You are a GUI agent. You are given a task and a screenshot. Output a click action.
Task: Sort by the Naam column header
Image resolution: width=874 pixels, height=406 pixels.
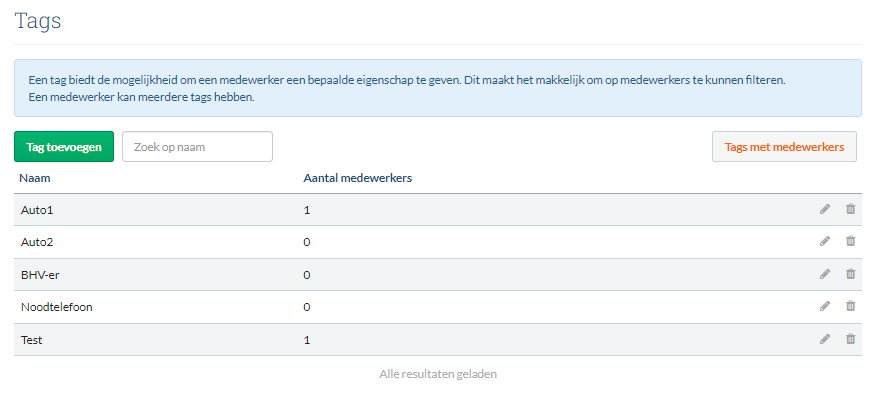click(x=35, y=178)
